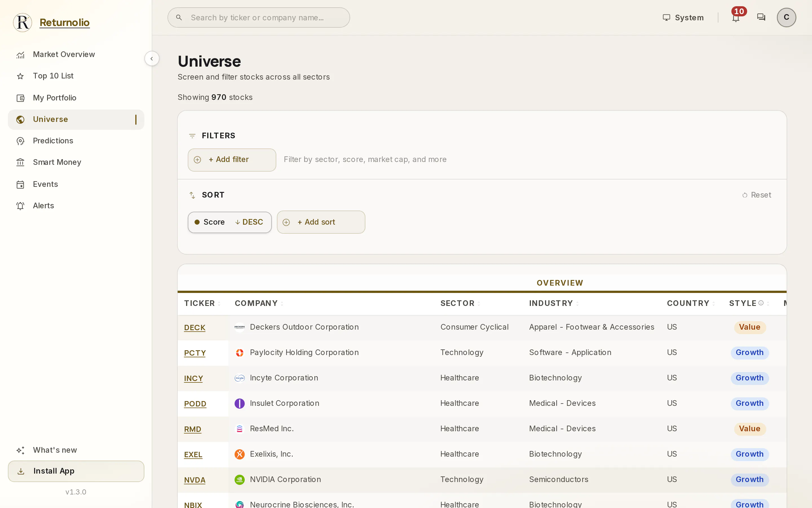
Task: Open the System theme selector
Action: click(x=683, y=17)
